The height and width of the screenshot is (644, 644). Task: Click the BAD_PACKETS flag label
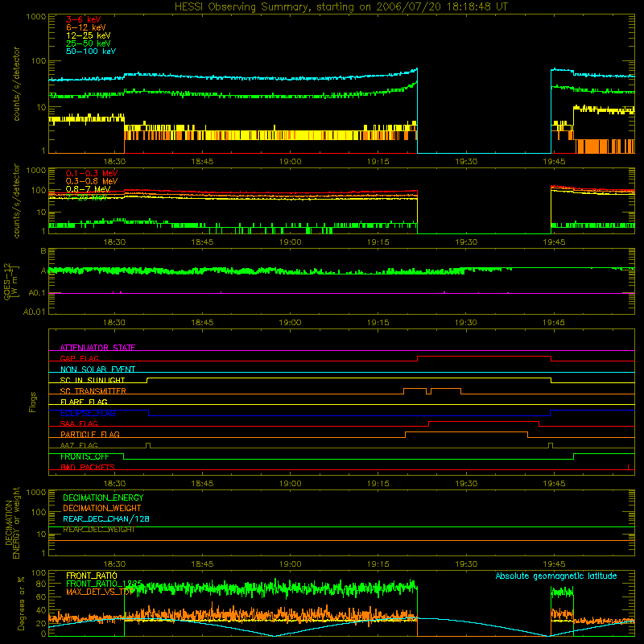coord(88,467)
